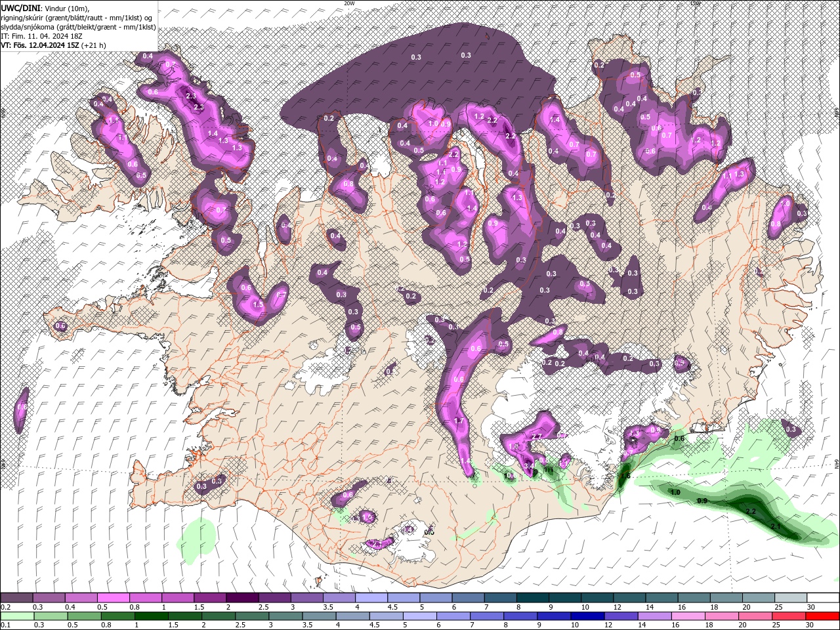Click the 0.2 label in the top legend row
840x630 pixels.
tap(5, 607)
